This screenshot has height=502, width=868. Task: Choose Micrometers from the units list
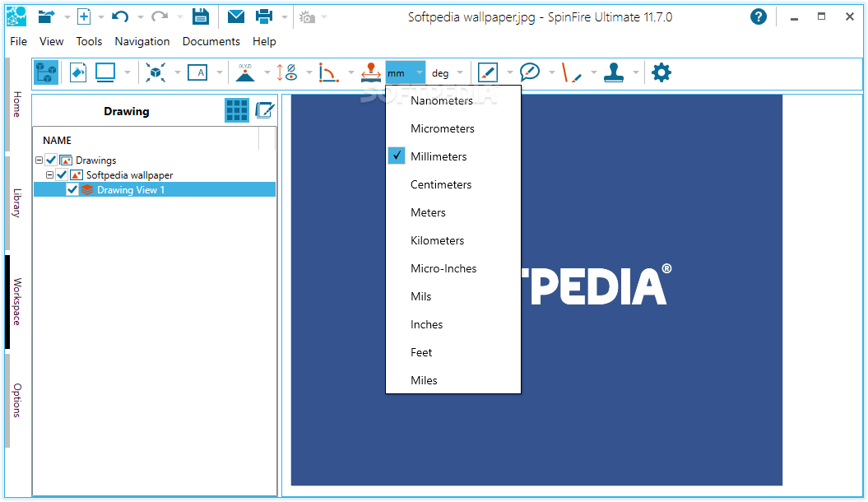point(453,128)
